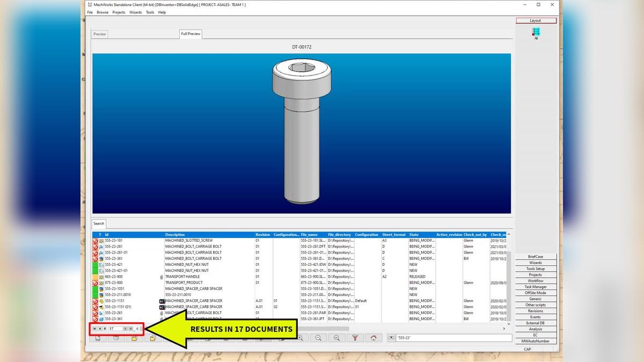Sort by Revision column header
The width and height of the screenshot is (644, 362).
[x=264, y=235]
